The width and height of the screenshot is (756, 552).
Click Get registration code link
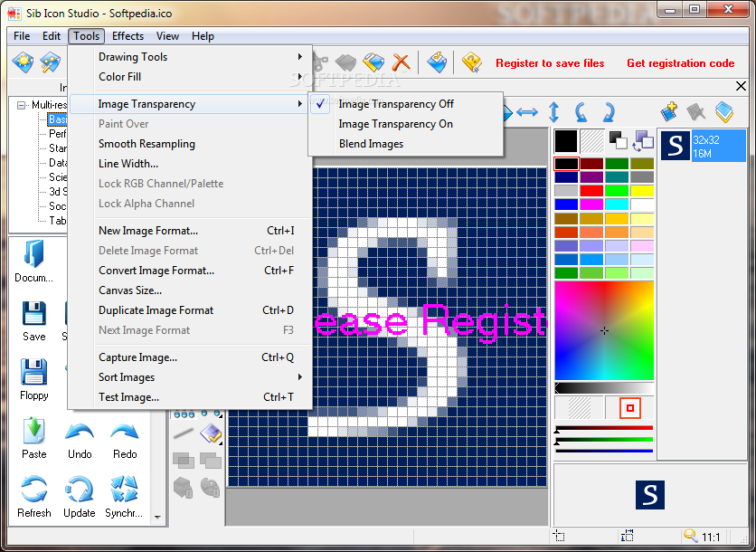[x=680, y=63]
